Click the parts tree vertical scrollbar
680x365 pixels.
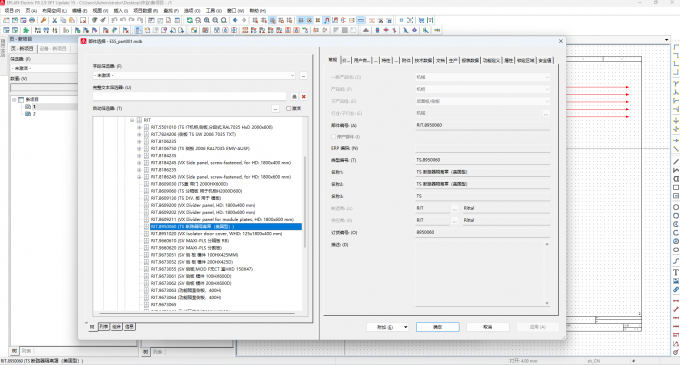tap(304, 202)
